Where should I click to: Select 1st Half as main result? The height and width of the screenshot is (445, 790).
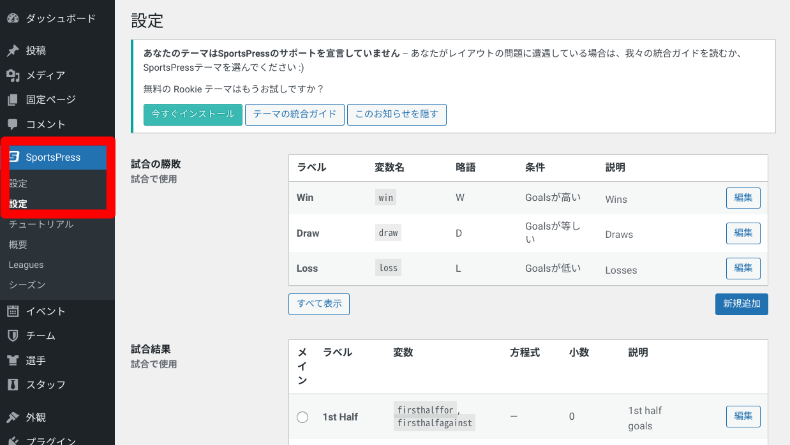point(302,417)
